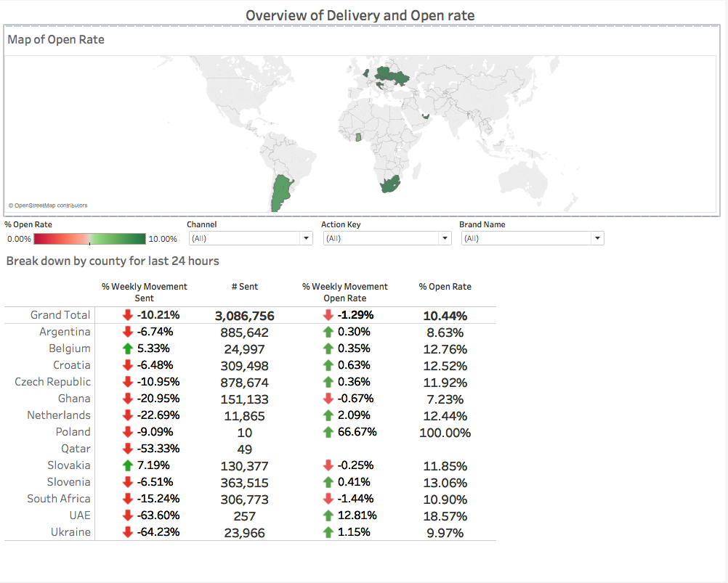Click the % Open Rate color legend gradient
The width and height of the screenshot is (728, 583).
tap(89, 238)
